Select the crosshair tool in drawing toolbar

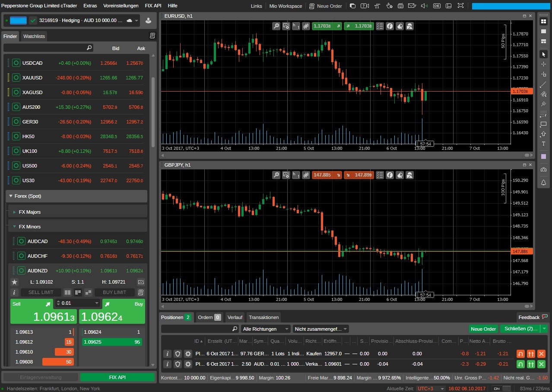pos(543,64)
